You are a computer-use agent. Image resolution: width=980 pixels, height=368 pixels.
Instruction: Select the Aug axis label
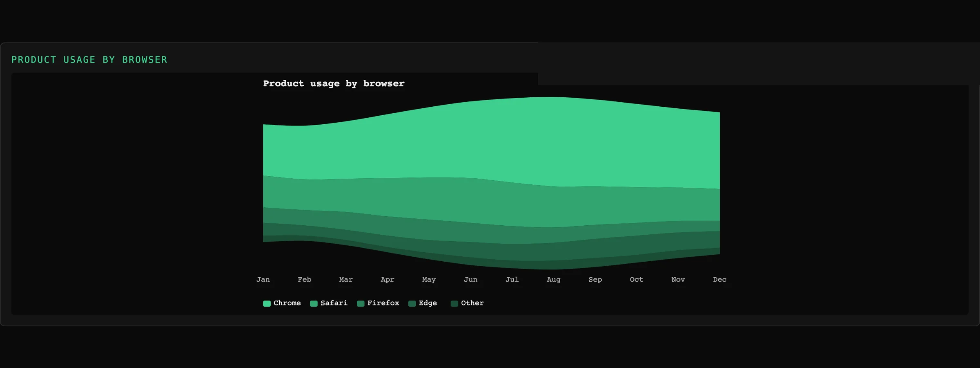[554, 280]
